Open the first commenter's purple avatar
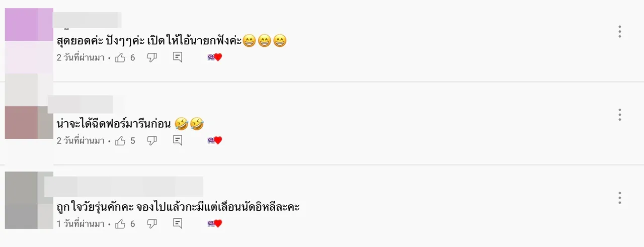 click(x=29, y=24)
